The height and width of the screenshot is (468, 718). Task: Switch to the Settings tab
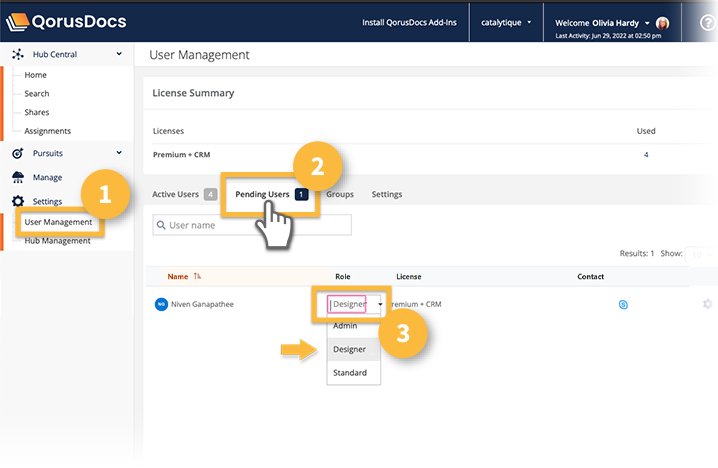pyautogui.click(x=386, y=194)
